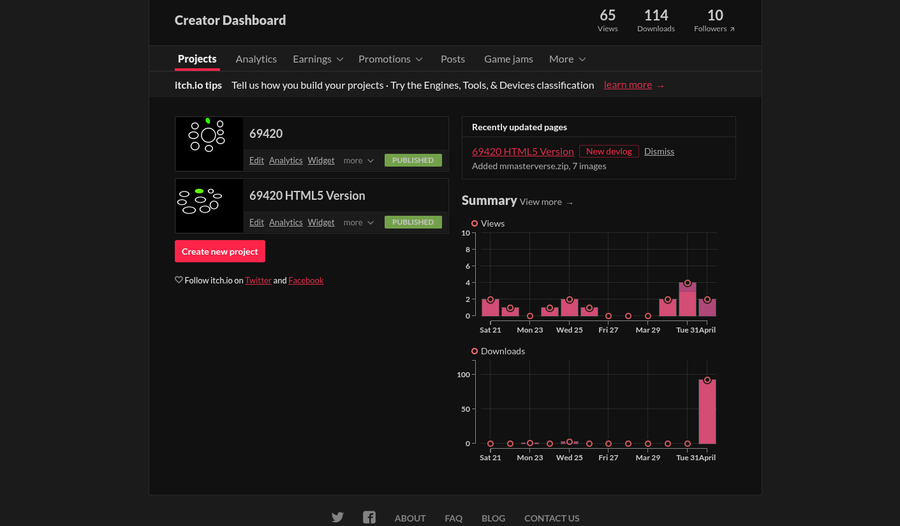Open the 69420 HTML5 Version link in Recently updated
900x526 pixels.
pyautogui.click(x=522, y=152)
